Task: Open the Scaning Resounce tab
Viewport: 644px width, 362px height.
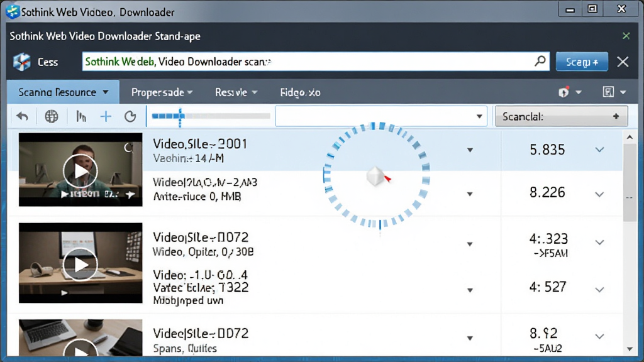Action: tap(64, 92)
